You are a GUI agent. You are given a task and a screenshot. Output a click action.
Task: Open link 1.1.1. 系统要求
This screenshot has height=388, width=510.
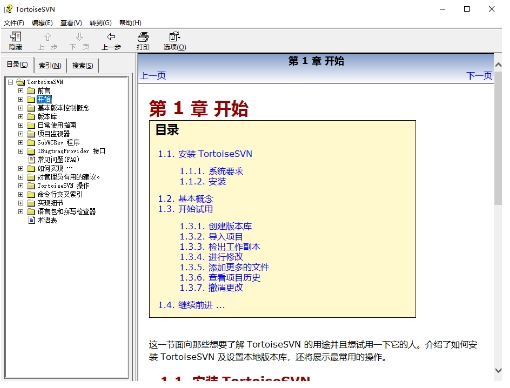point(212,171)
